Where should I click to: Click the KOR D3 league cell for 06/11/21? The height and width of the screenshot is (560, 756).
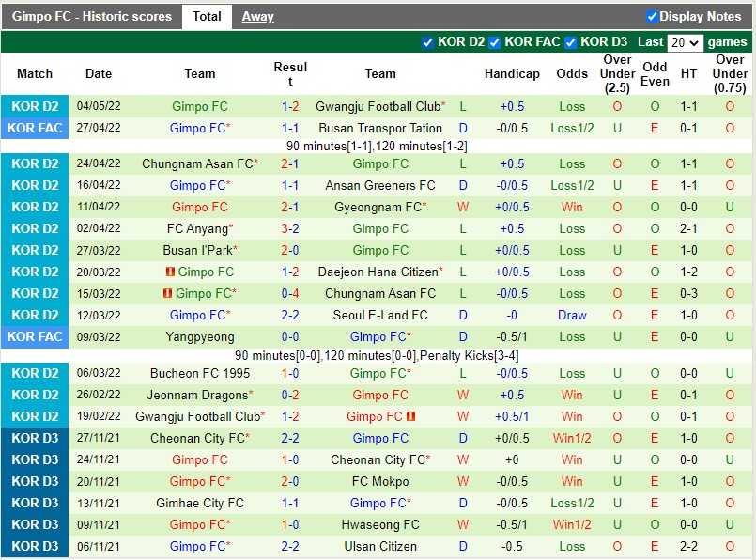pos(35,546)
